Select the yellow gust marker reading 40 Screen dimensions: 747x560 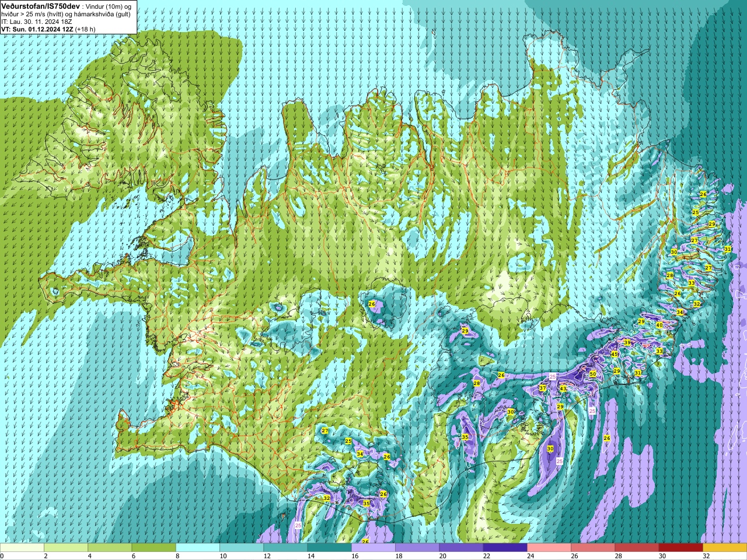[x=659, y=325]
